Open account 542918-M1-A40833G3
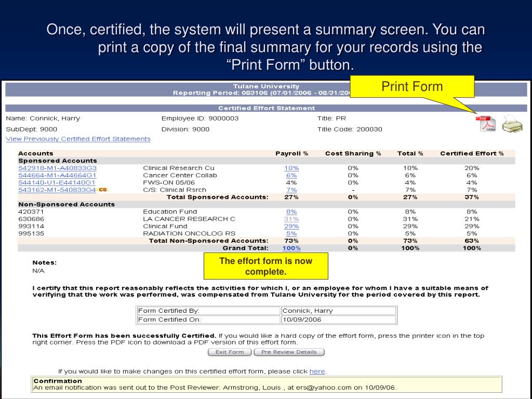 click(57, 168)
